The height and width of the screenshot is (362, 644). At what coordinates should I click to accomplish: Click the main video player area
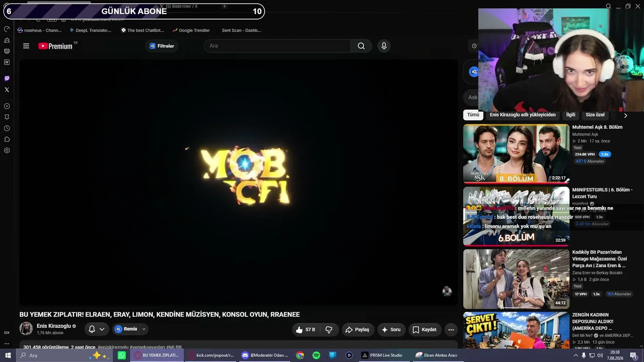(238, 182)
